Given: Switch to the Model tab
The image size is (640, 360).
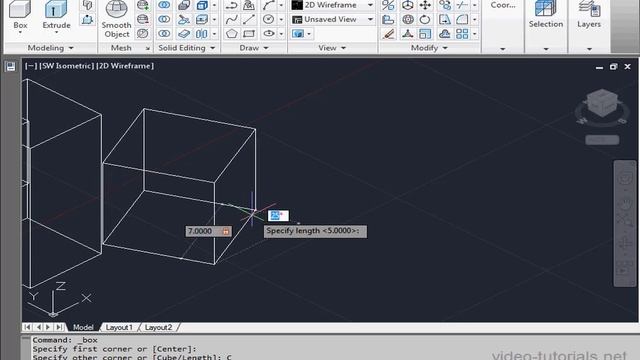Looking at the screenshot, I should [83, 327].
